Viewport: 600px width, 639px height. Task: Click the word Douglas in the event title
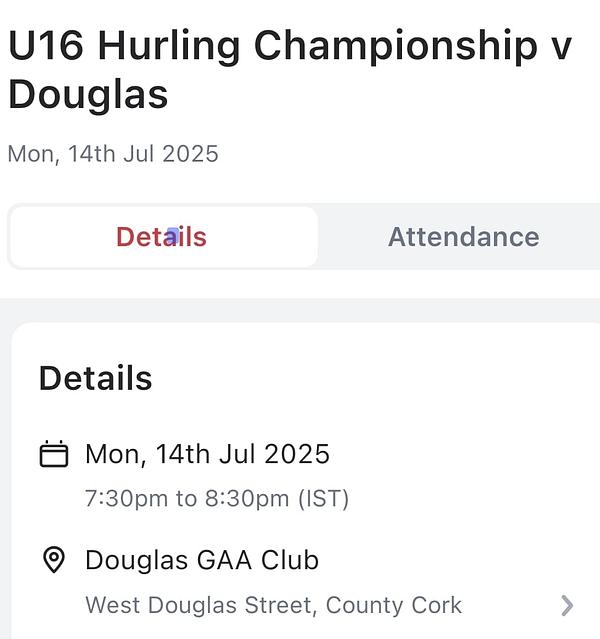coord(88,95)
